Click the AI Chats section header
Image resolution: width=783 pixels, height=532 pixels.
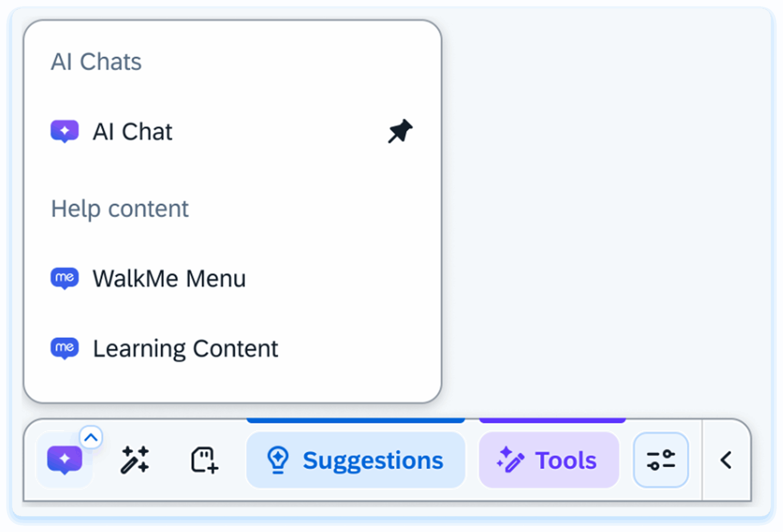click(x=96, y=62)
